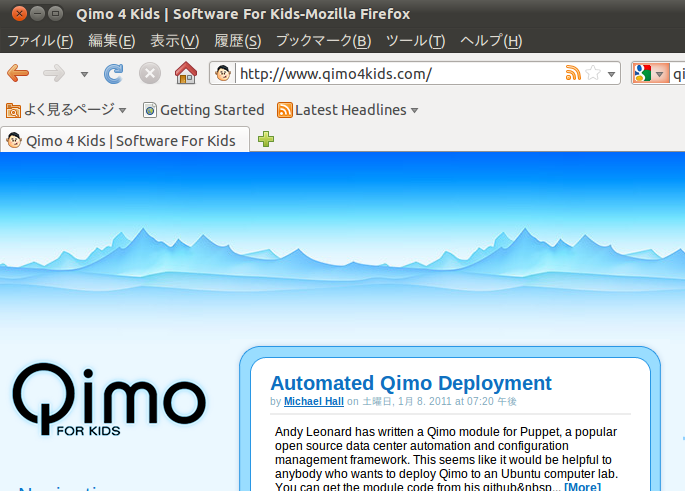Click the Qimo For Kids logo
The height and width of the screenshot is (491, 685).
(x=109, y=399)
